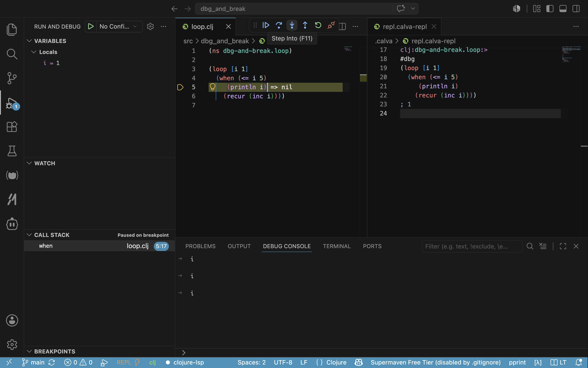Toggle the secondary side bar

(x=576, y=9)
